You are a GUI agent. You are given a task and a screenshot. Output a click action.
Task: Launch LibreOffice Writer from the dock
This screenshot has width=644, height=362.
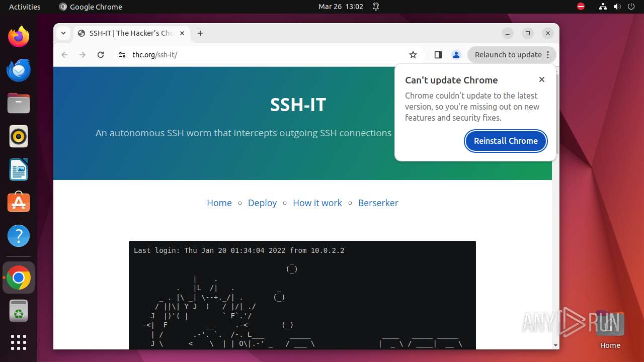tap(19, 169)
